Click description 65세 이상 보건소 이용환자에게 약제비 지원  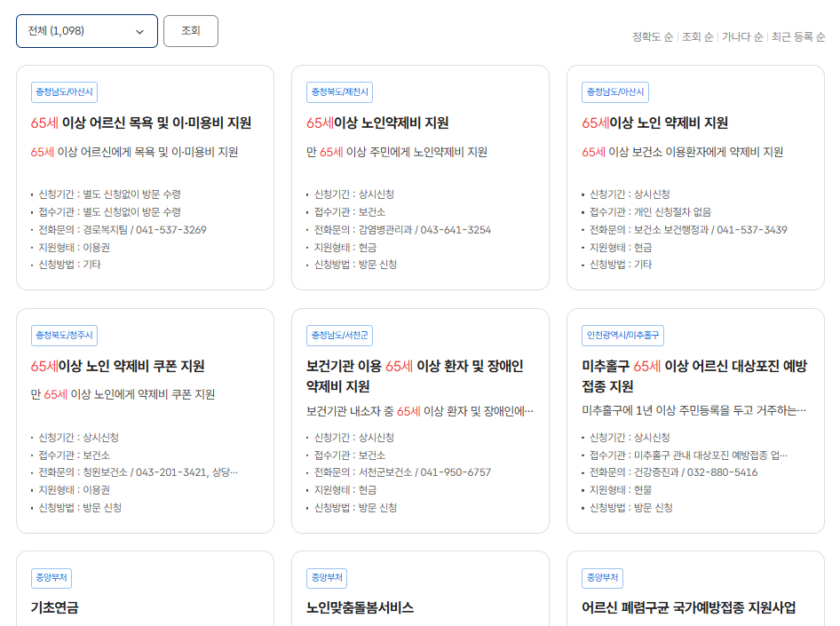pos(683,152)
